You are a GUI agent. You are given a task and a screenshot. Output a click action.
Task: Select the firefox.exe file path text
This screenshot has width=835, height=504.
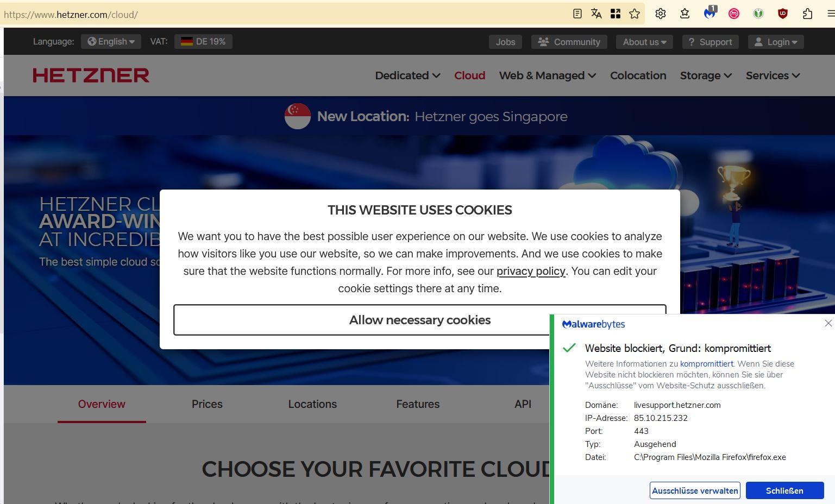pos(710,457)
